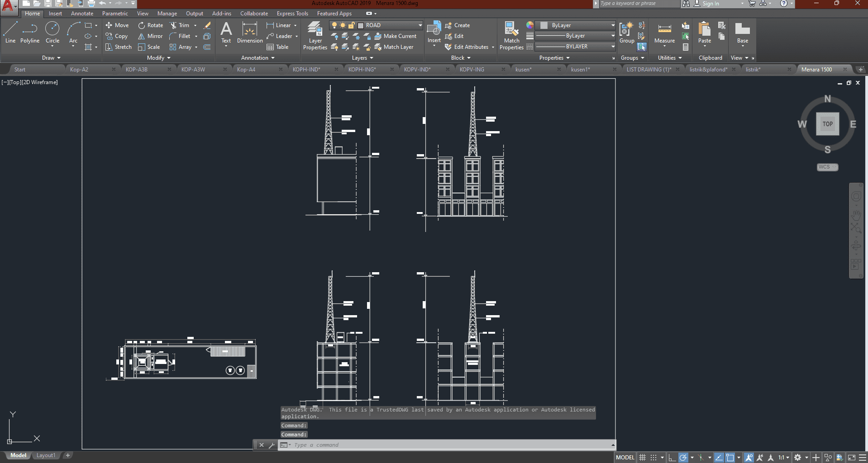Toggle MODEL space button in status bar
Image resolution: width=868 pixels, height=463 pixels.
tap(625, 458)
